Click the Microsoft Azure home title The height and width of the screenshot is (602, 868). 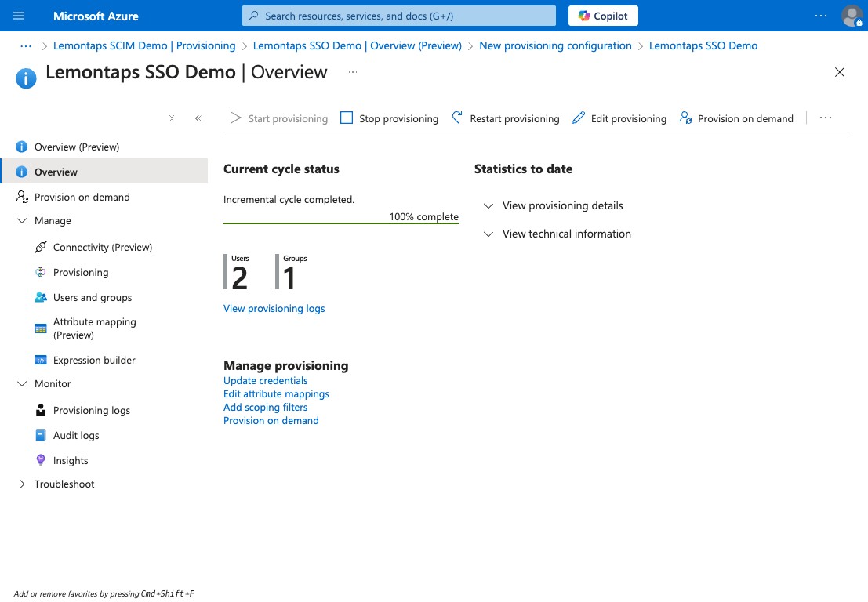[x=96, y=16]
